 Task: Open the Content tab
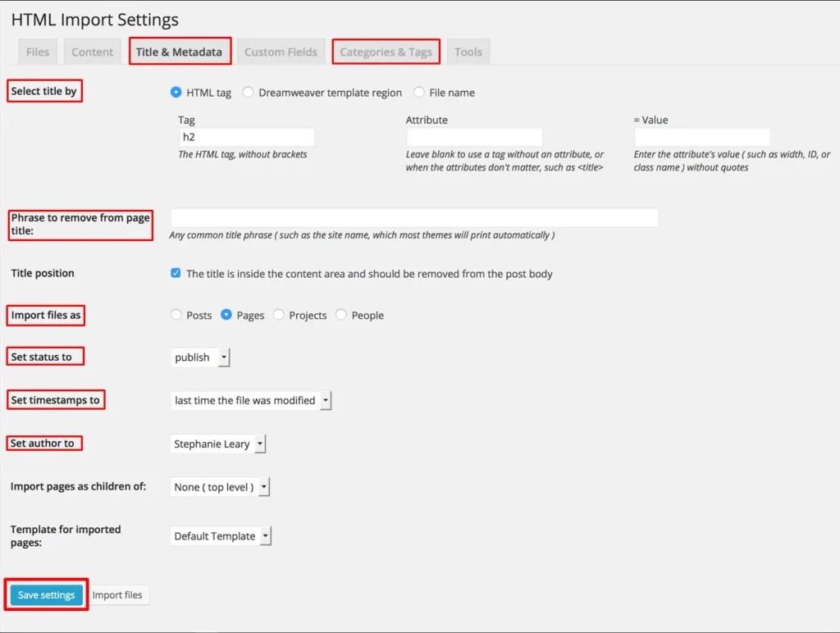coord(93,52)
